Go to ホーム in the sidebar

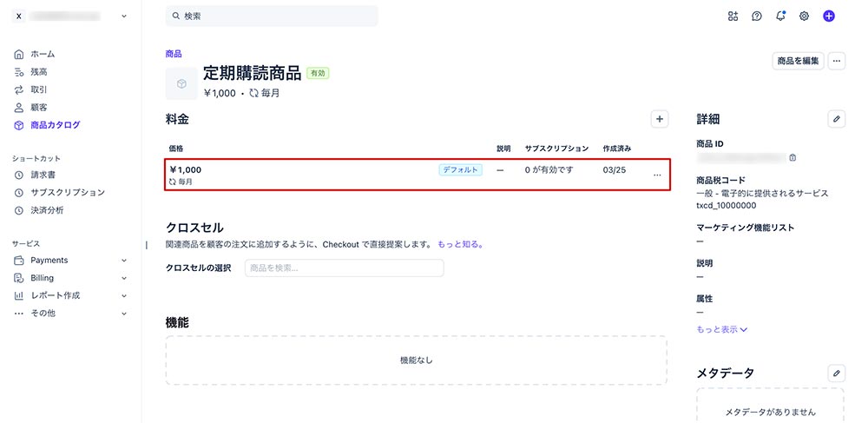[42, 54]
